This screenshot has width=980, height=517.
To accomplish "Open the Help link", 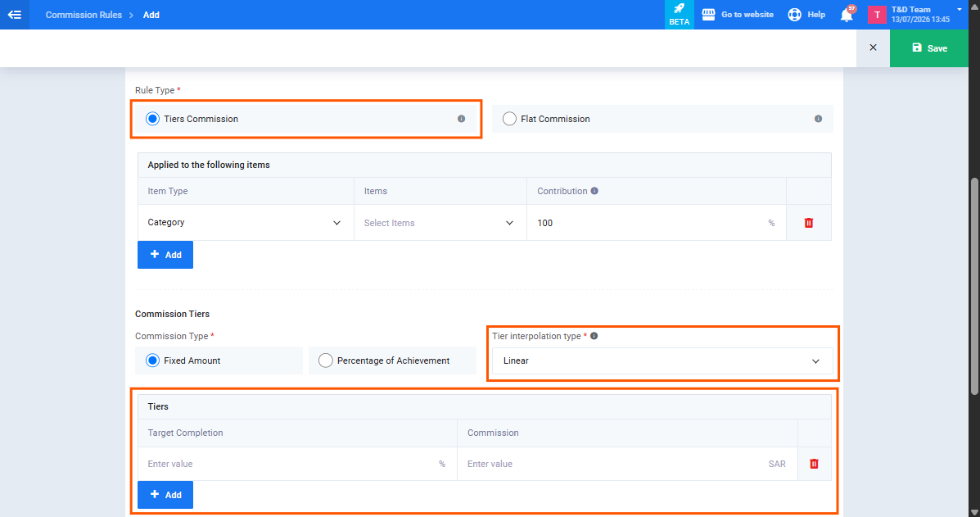I will (x=816, y=15).
